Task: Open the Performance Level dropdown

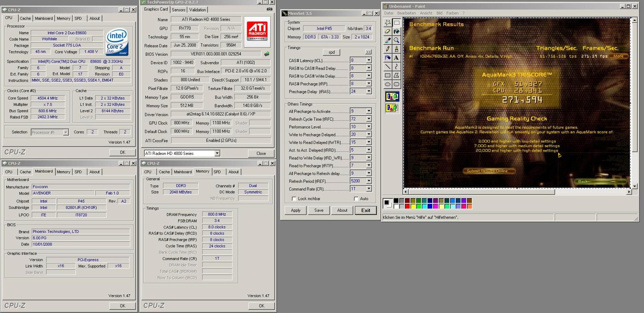Action: tap(369, 127)
